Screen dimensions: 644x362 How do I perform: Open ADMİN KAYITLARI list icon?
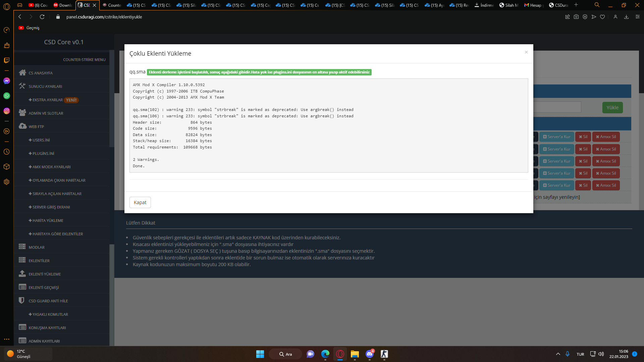click(22, 341)
